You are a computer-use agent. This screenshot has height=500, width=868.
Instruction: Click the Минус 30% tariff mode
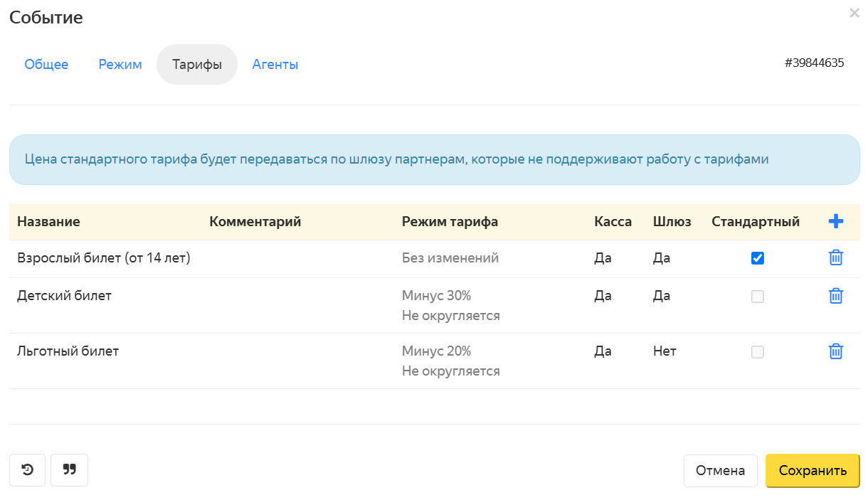tap(436, 296)
